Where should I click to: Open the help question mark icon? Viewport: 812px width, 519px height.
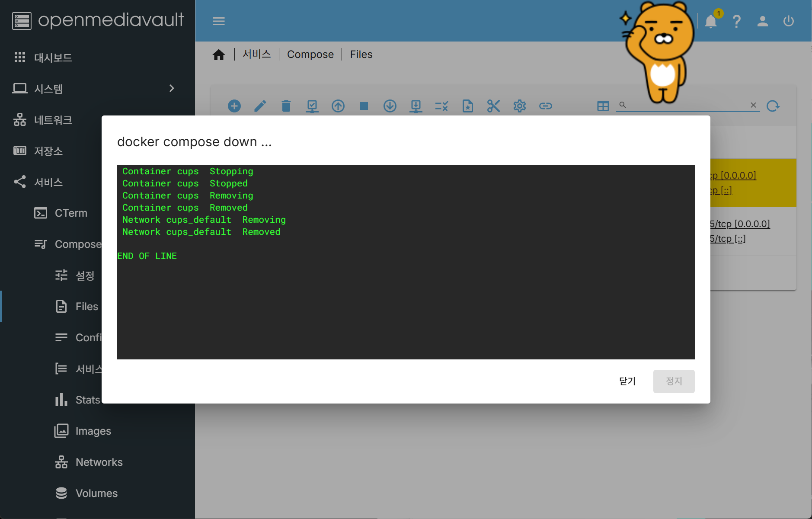tap(737, 21)
